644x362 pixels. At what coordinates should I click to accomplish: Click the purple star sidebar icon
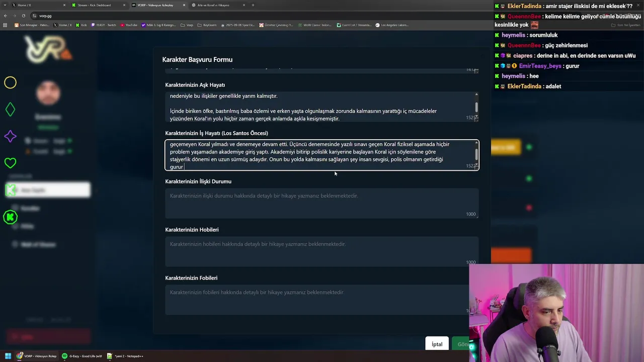pyautogui.click(x=10, y=136)
